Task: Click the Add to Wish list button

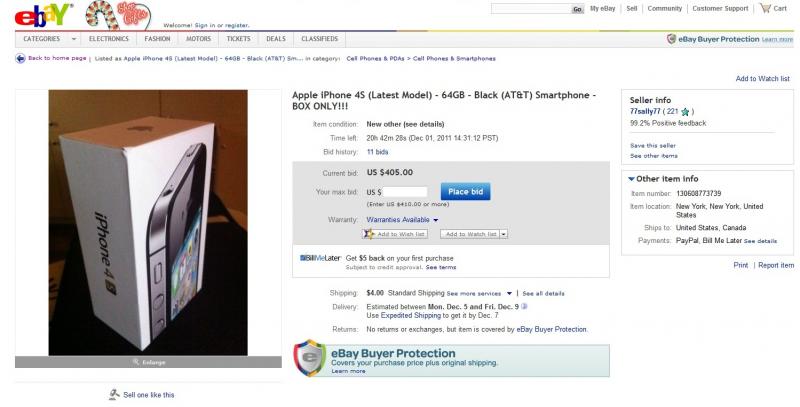Action: tap(395, 234)
